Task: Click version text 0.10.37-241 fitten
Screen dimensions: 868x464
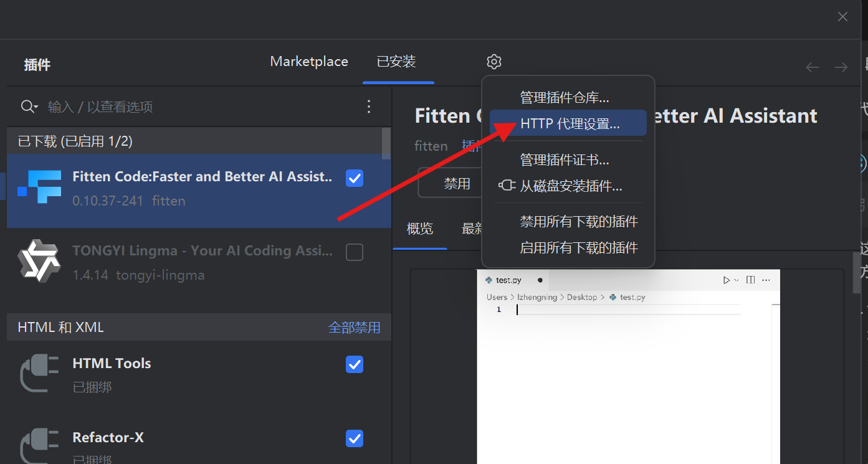Action: (x=129, y=201)
